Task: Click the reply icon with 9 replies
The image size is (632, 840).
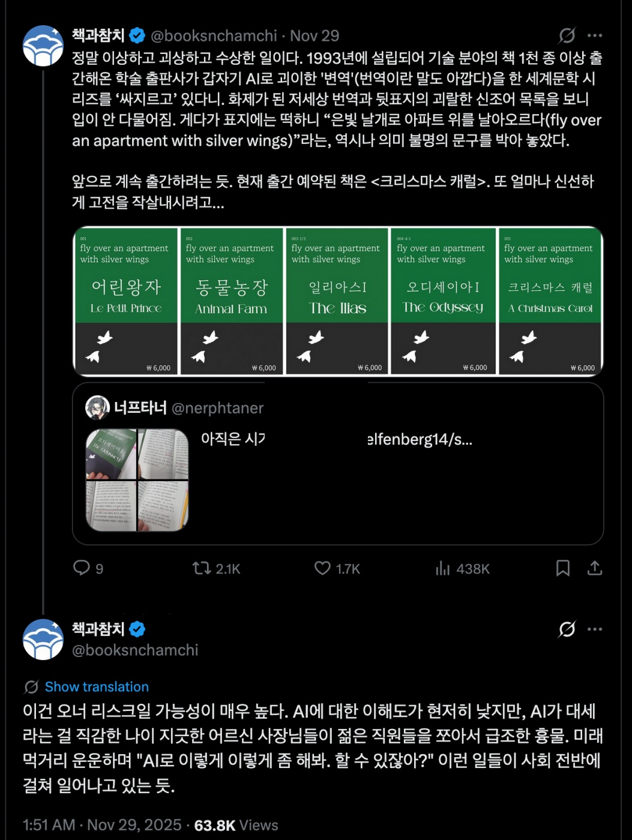Action: [x=82, y=568]
